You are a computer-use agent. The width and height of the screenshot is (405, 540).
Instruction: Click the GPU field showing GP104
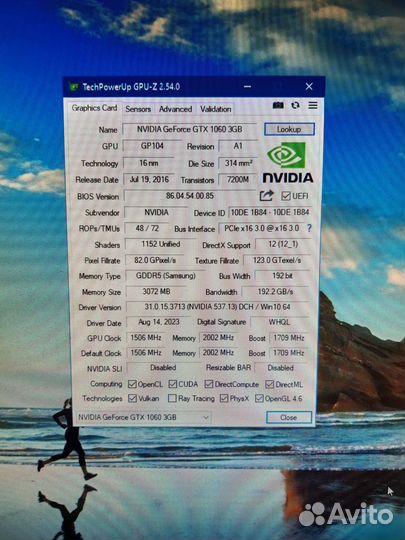click(x=152, y=146)
